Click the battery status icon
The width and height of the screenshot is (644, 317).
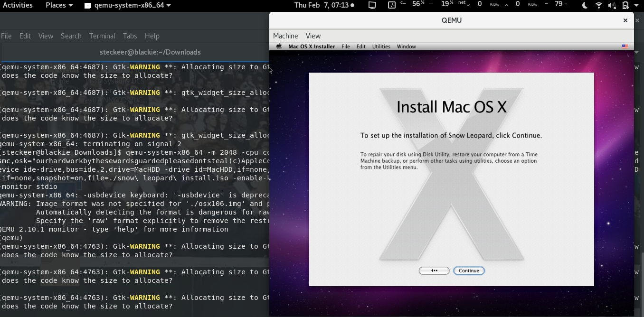click(626, 5)
